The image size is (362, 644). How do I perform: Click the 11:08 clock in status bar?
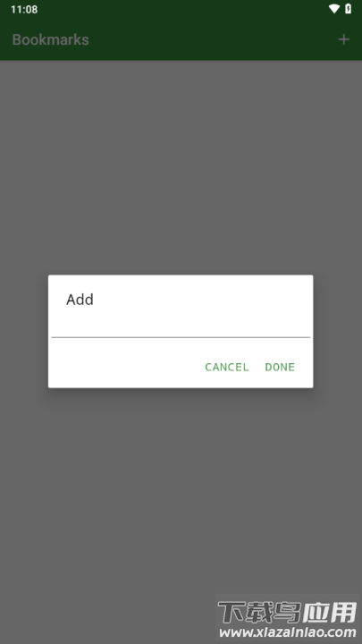[x=24, y=10]
